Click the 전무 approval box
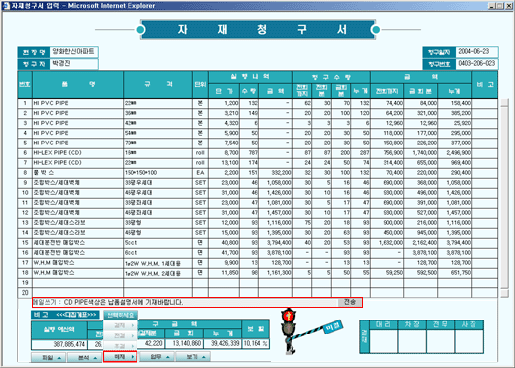The image size is (515, 368). coord(440,341)
